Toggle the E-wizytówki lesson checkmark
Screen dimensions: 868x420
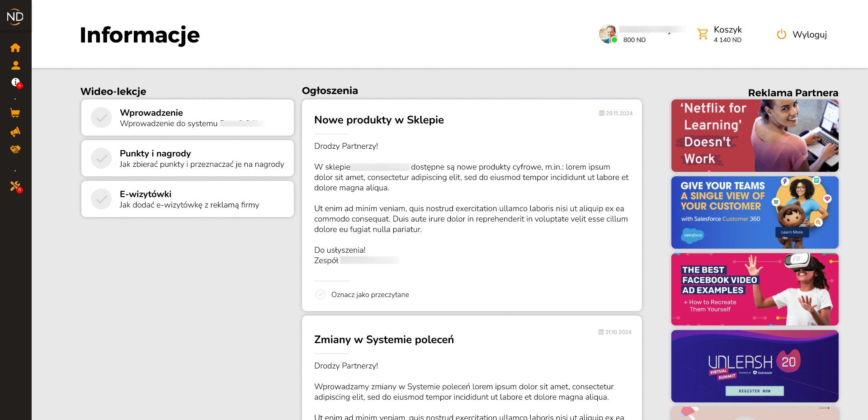click(x=101, y=199)
